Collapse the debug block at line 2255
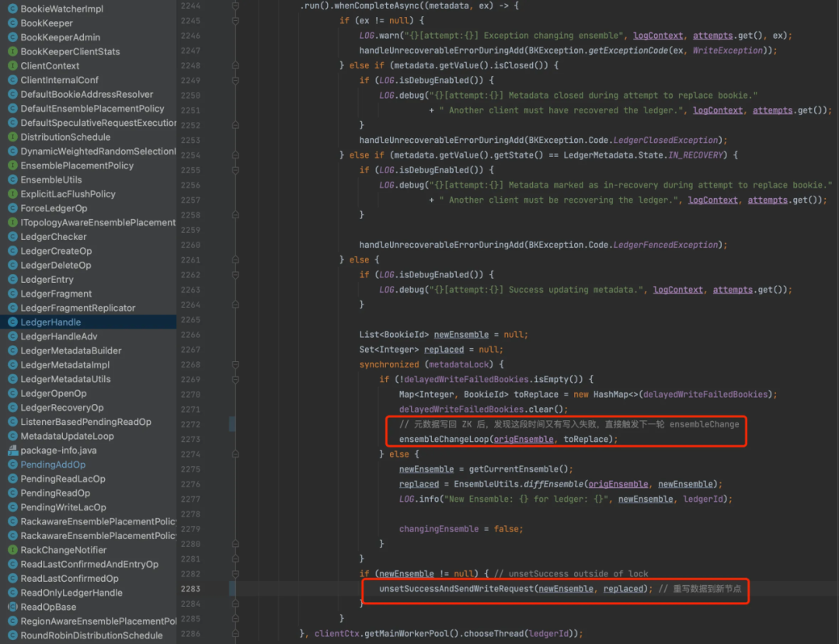This screenshot has width=839, height=644. click(x=235, y=170)
